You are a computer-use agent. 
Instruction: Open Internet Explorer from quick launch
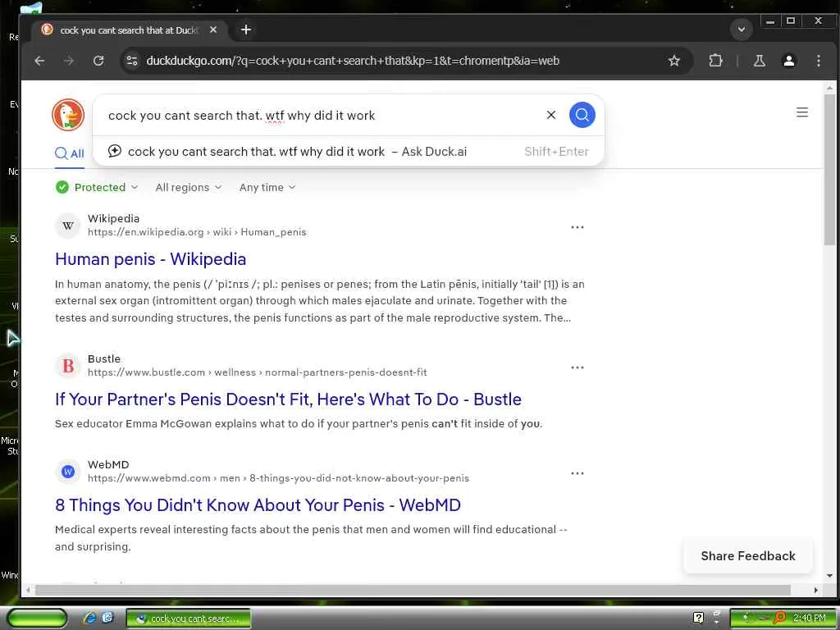point(89,618)
